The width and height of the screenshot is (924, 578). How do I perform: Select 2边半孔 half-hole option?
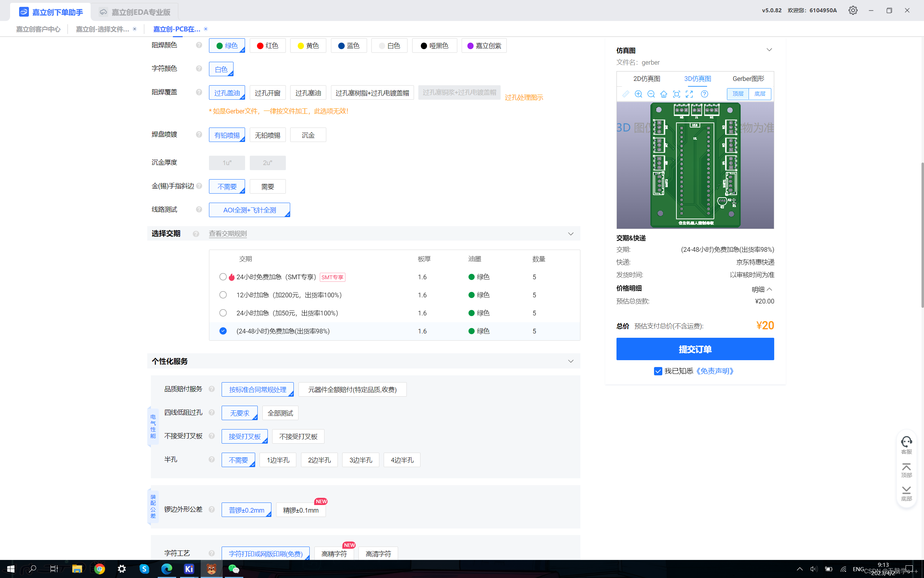pos(319,460)
